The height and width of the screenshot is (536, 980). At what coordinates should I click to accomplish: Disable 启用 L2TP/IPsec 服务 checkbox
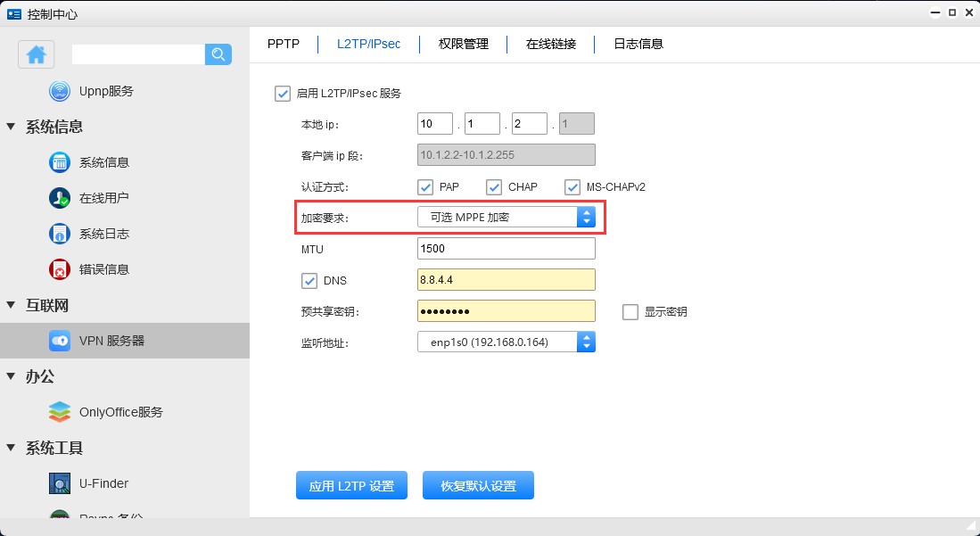coord(284,94)
